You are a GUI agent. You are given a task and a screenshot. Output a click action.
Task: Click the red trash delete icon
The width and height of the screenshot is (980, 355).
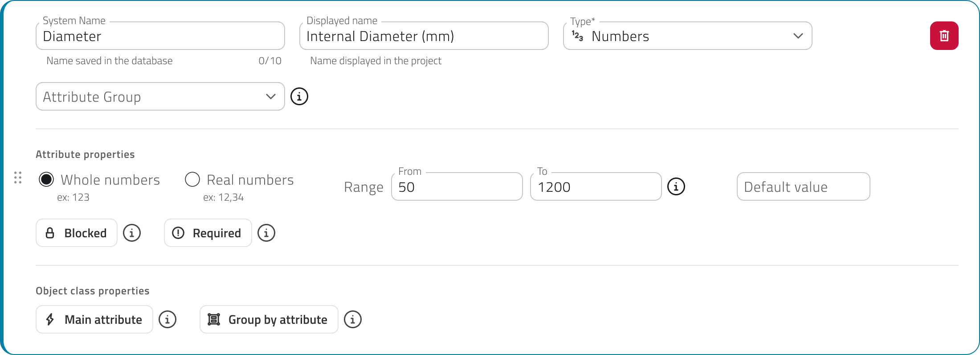pos(944,36)
